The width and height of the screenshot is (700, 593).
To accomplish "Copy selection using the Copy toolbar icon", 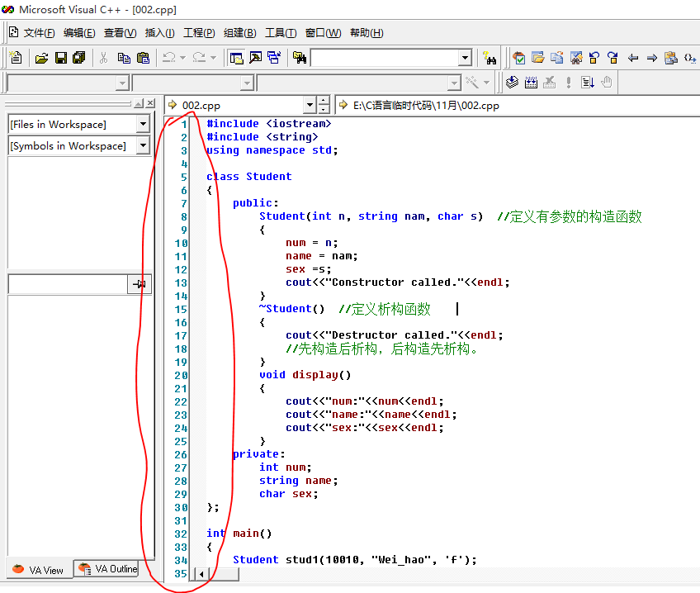I will [125, 58].
